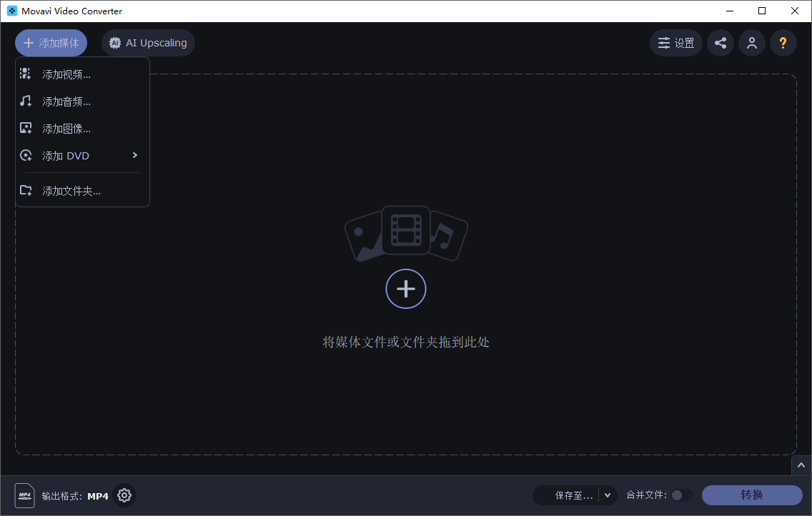Open AI Upscaling feature
812x516 pixels.
(148, 43)
